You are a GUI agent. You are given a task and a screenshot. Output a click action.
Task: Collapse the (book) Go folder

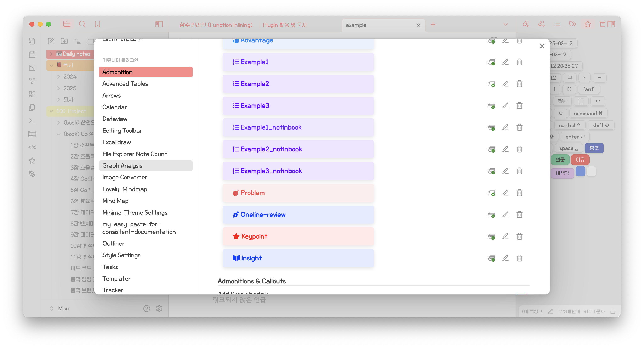click(x=58, y=134)
